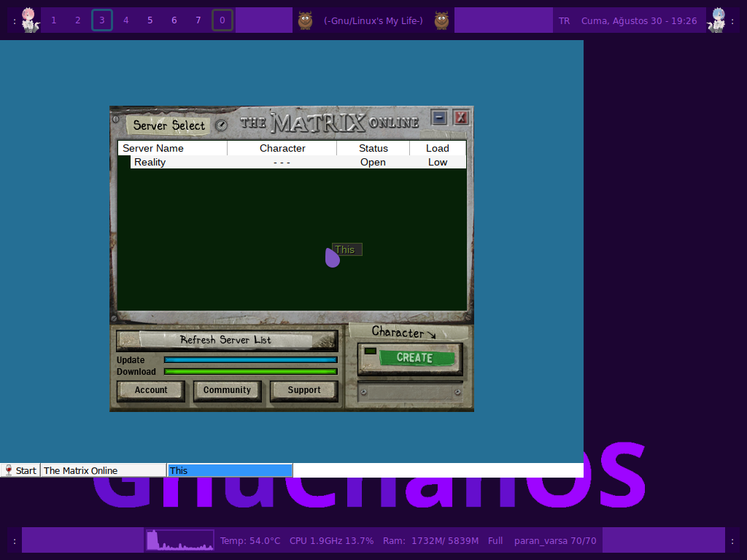Click the green CREATE character button
The height and width of the screenshot is (560, 747).
tap(414, 357)
